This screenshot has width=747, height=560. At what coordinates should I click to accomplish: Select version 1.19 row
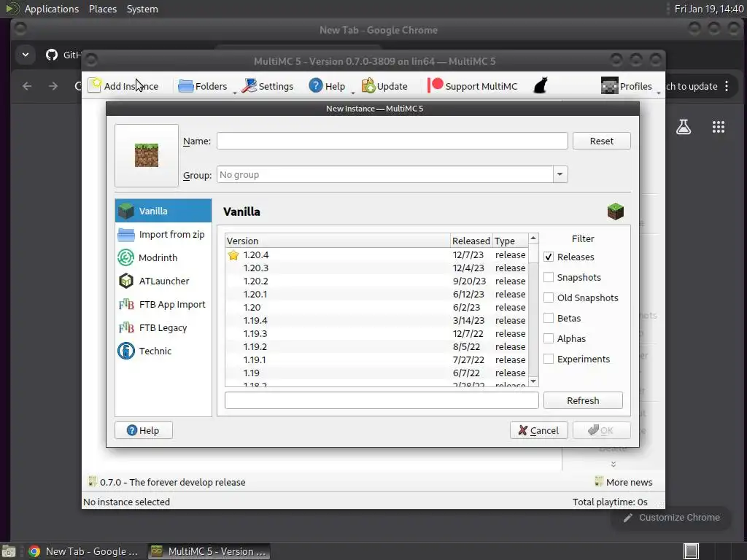pyautogui.click(x=376, y=373)
